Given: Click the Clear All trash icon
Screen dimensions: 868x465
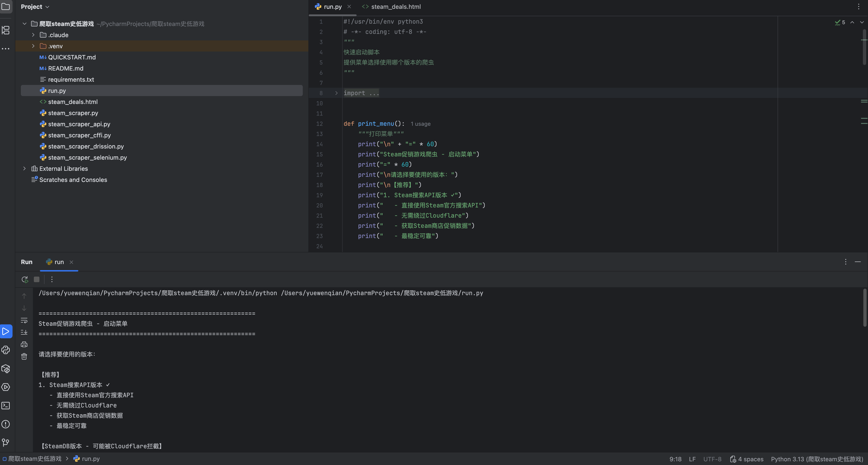Looking at the screenshot, I should point(24,356).
